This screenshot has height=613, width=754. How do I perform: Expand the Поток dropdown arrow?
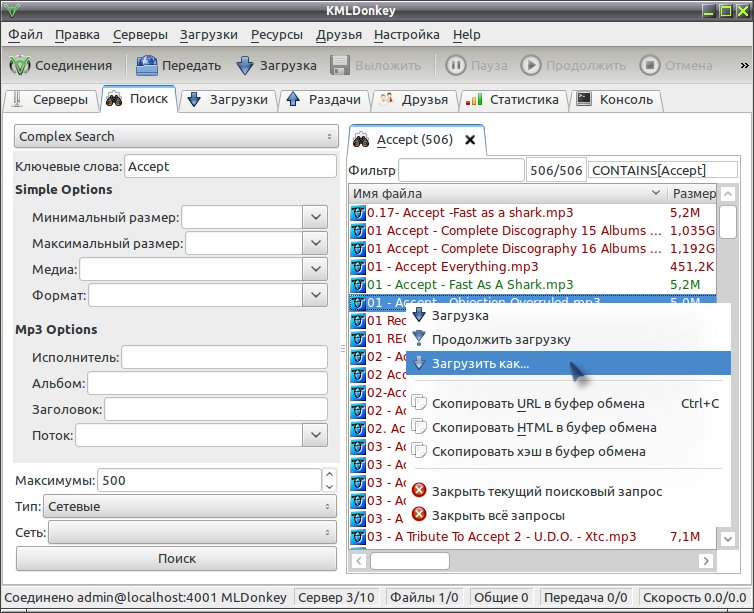315,435
